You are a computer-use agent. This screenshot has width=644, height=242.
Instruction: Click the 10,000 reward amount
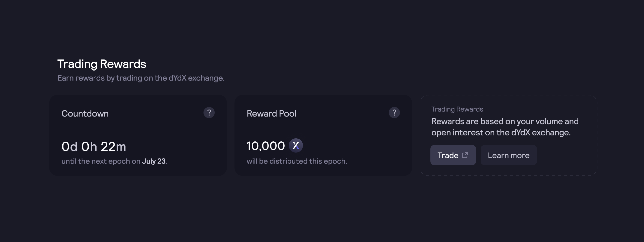(265, 146)
